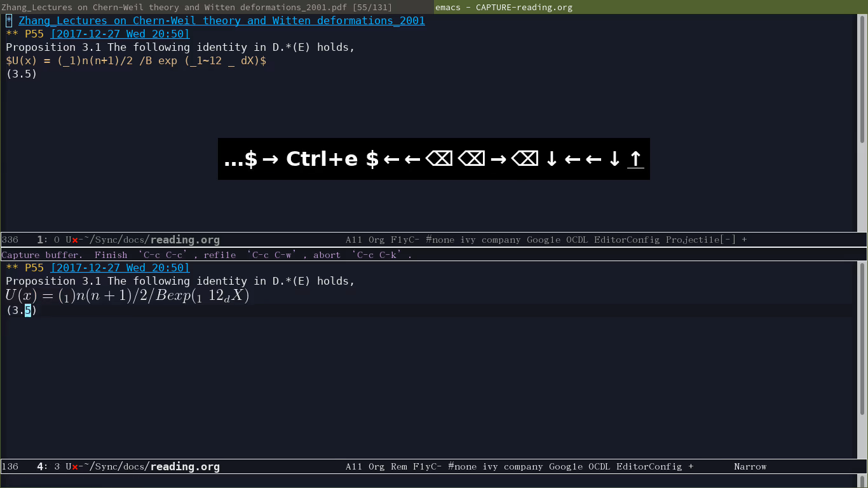Place cursor in the raw $U(x) LaTeX source line
868x488 pixels.
point(135,61)
